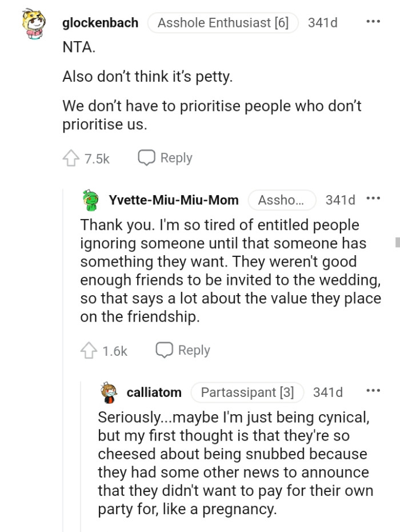Image resolution: width=400 pixels, height=532 pixels.
Task: Open glockenbach's profile via their username
Action: 100,23
